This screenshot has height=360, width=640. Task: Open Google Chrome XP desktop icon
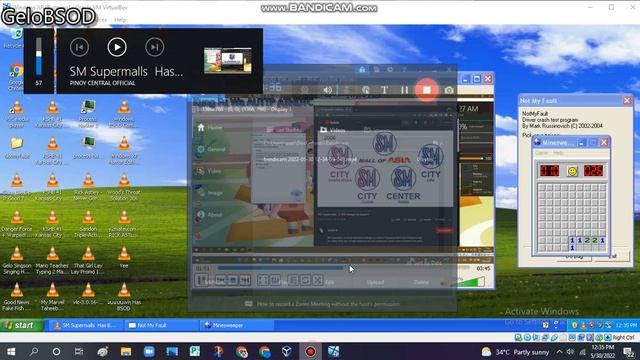click(x=16, y=76)
